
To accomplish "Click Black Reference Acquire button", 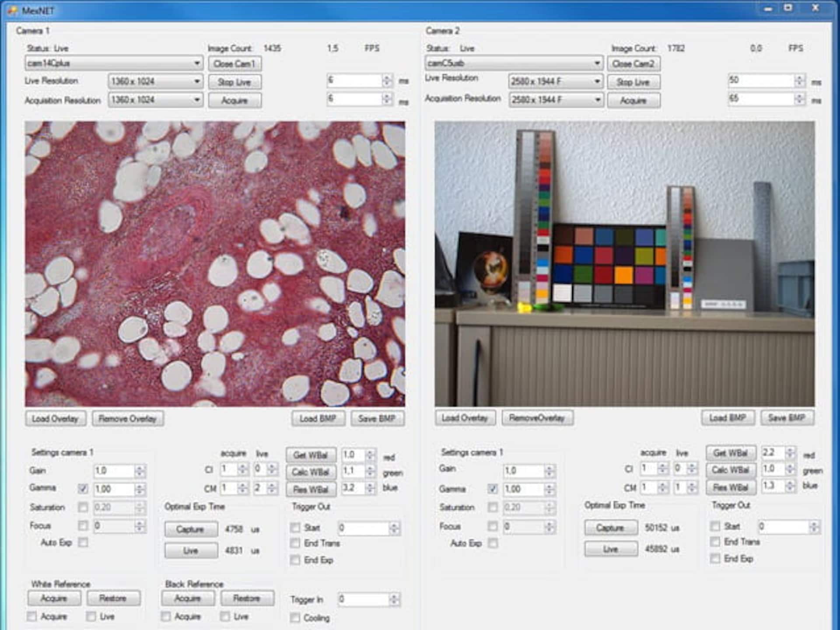I will click(188, 598).
